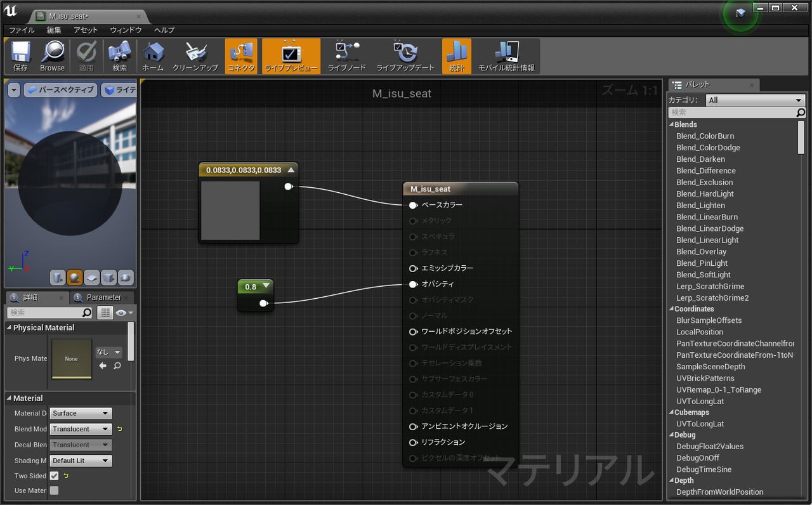The width and height of the screenshot is (812, 505).
Task: Set preview mesh to cylinder
Action: pyautogui.click(x=58, y=277)
